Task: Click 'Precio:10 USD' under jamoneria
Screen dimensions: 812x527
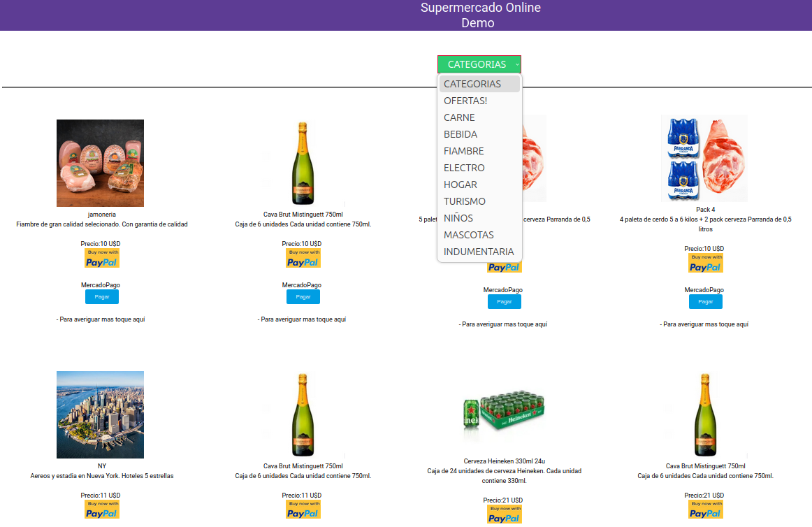Action: coord(101,243)
